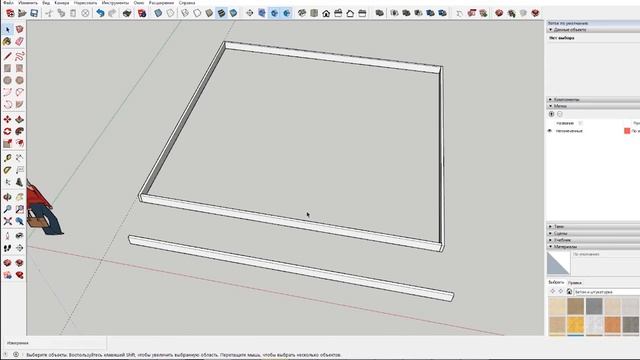Click the remove tag minus button
The height and width of the screenshot is (360, 640).
(x=560, y=114)
